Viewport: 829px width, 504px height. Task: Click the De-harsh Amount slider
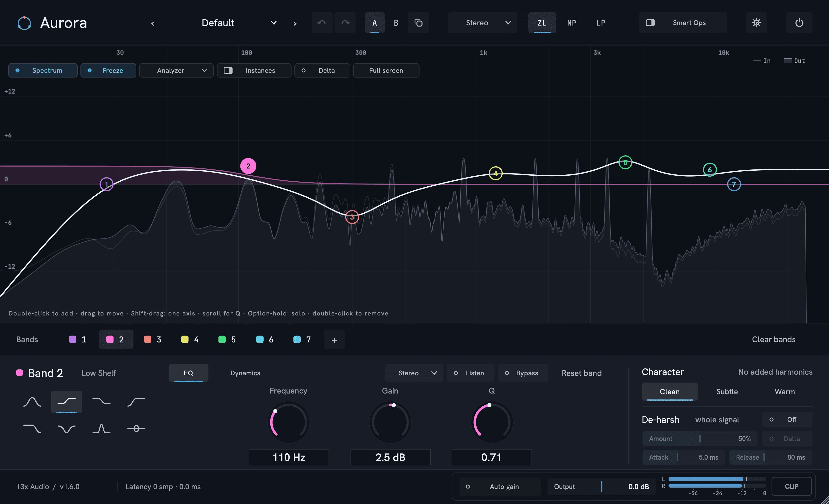click(700, 439)
